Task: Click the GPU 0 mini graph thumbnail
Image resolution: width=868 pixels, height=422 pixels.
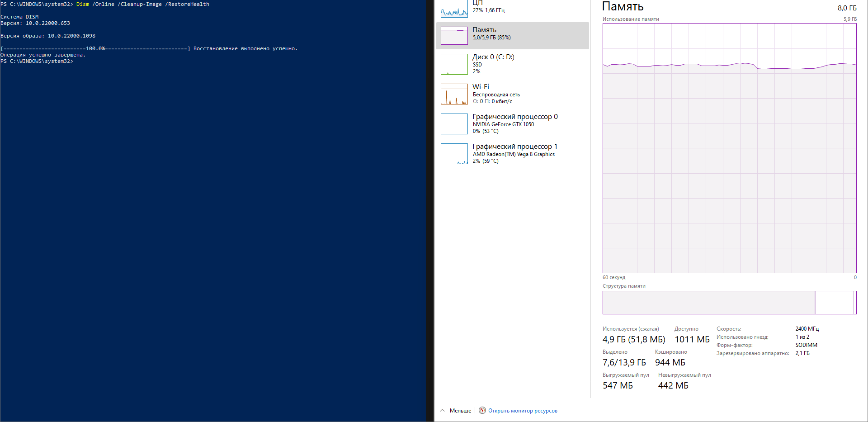Action: [454, 124]
